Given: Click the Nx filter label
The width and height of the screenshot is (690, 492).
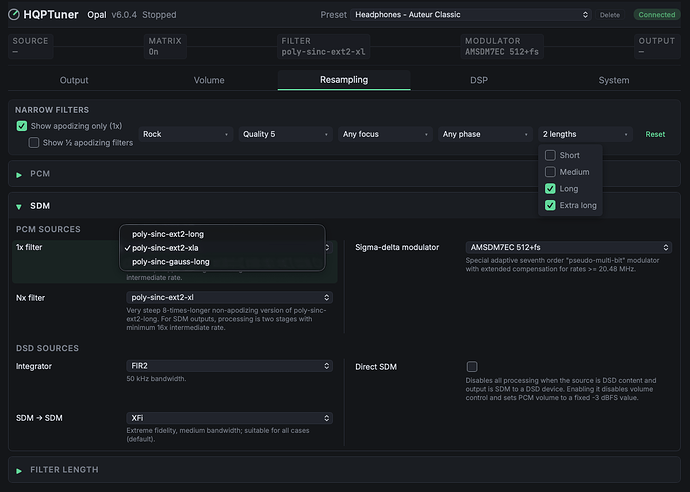Looking at the screenshot, I should tap(30, 298).
